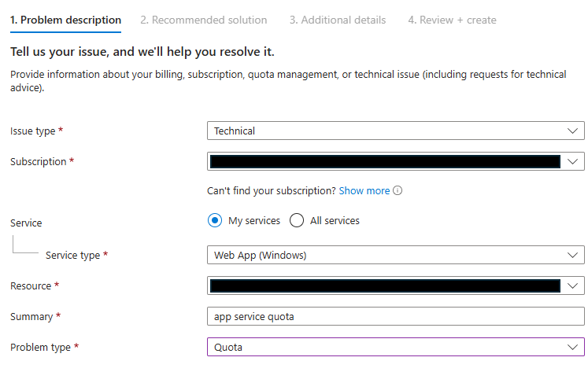Select the All services radio button
Image resolution: width=588 pixels, height=372 pixels.
pyautogui.click(x=297, y=221)
